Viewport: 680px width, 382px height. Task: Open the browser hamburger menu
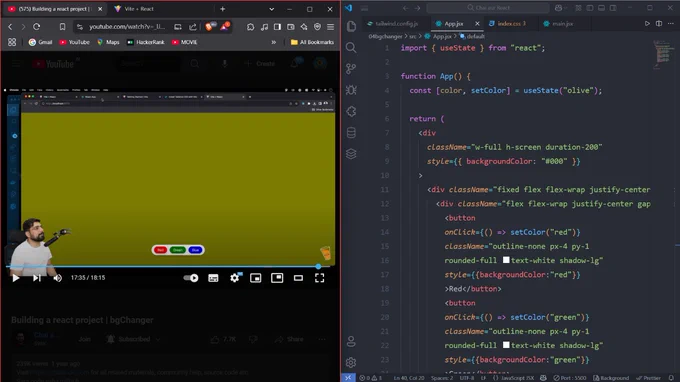[x=330, y=27]
